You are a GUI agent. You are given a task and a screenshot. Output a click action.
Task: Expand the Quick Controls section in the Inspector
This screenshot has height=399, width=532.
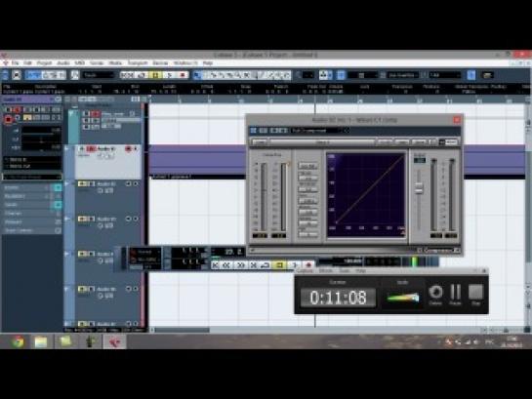coord(32,230)
